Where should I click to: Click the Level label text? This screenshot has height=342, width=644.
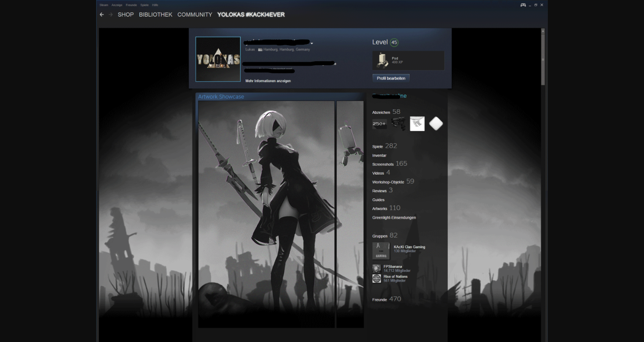click(x=380, y=42)
